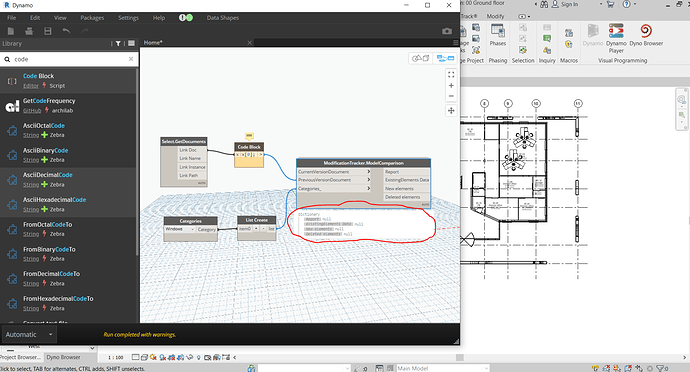
Task: Select AsciiDecimalCode node result
Action: pos(68,180)
